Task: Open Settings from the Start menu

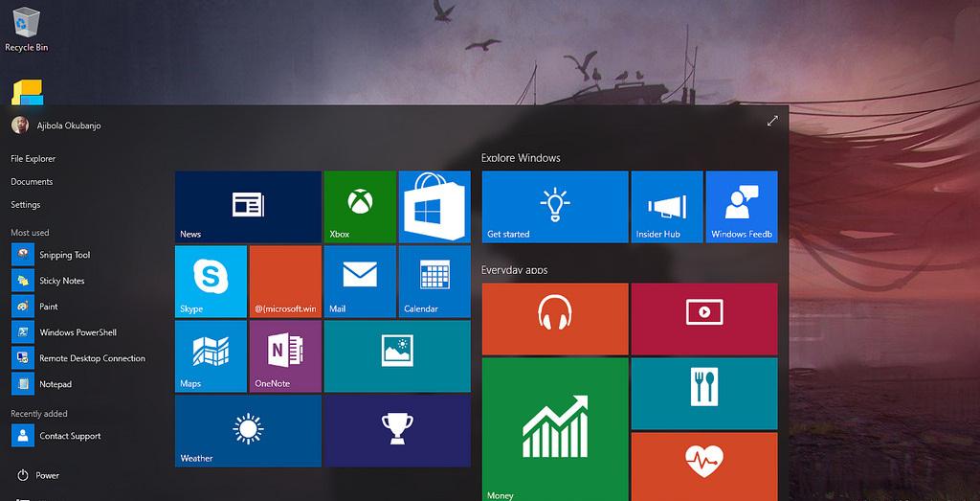Action: 26,205
